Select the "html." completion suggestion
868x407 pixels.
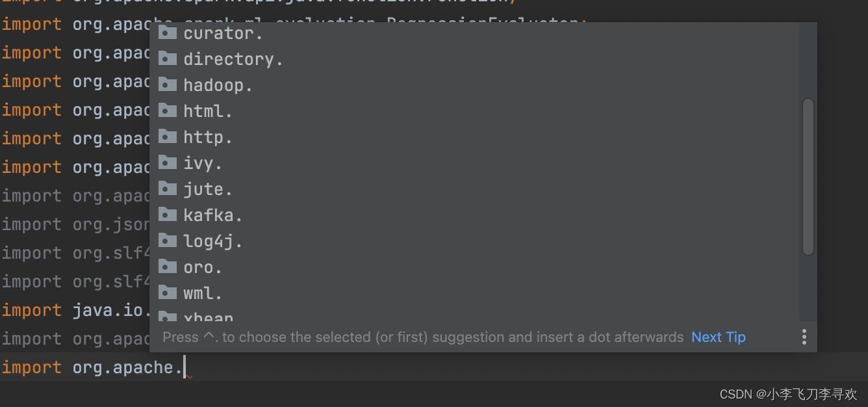[207, 111]
